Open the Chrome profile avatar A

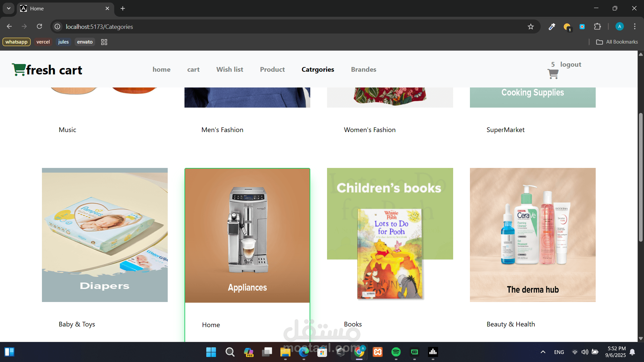(620, 26)
